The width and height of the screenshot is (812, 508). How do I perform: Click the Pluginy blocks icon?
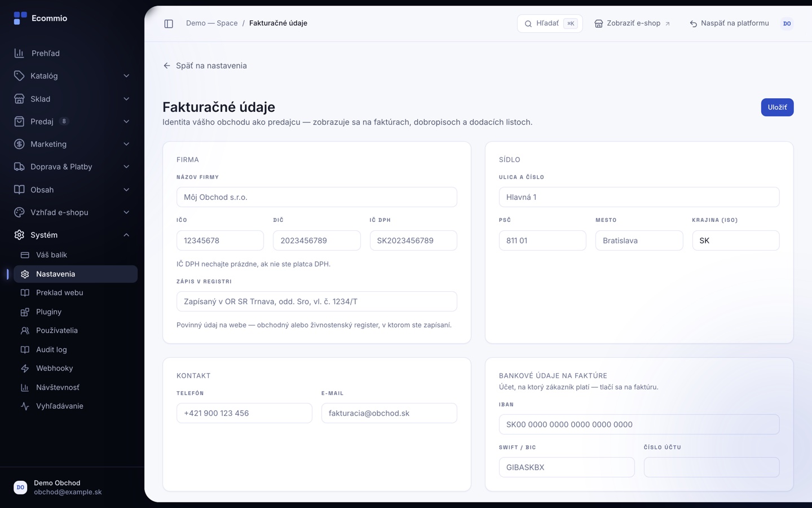(x=25, y=312)
